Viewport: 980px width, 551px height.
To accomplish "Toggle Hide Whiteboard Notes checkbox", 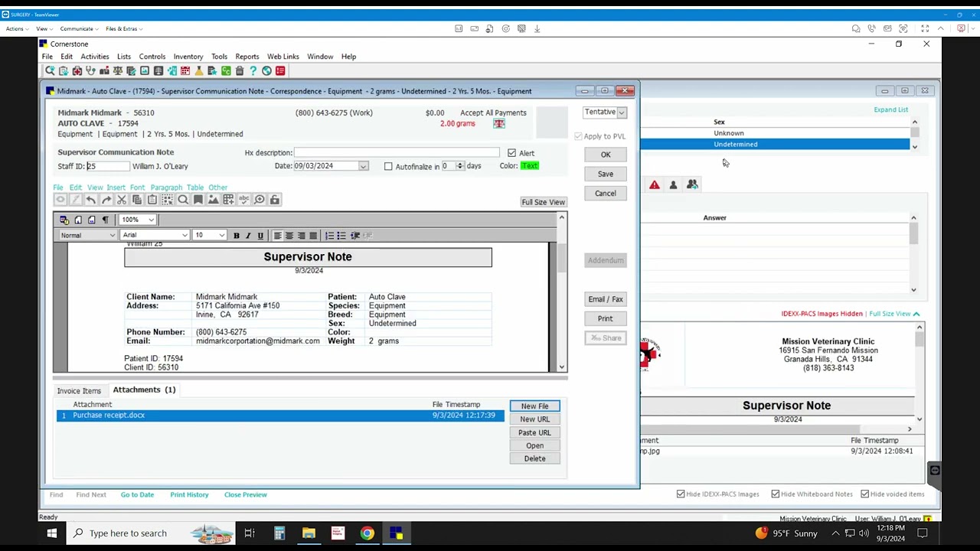I will click(776, 494).
